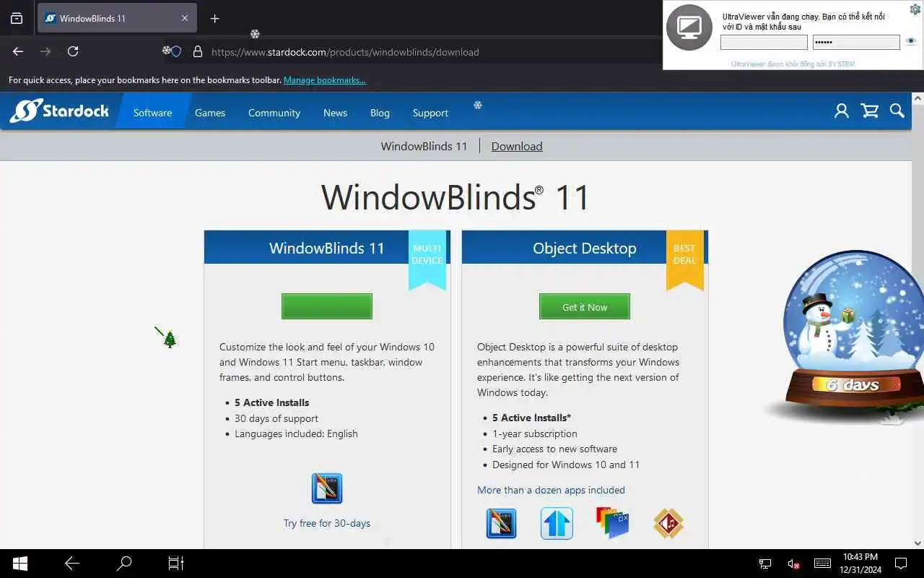Viewport: 924px width, 578px height.
Task: Click the tracking protection shield icon
Action: [175, 52]
